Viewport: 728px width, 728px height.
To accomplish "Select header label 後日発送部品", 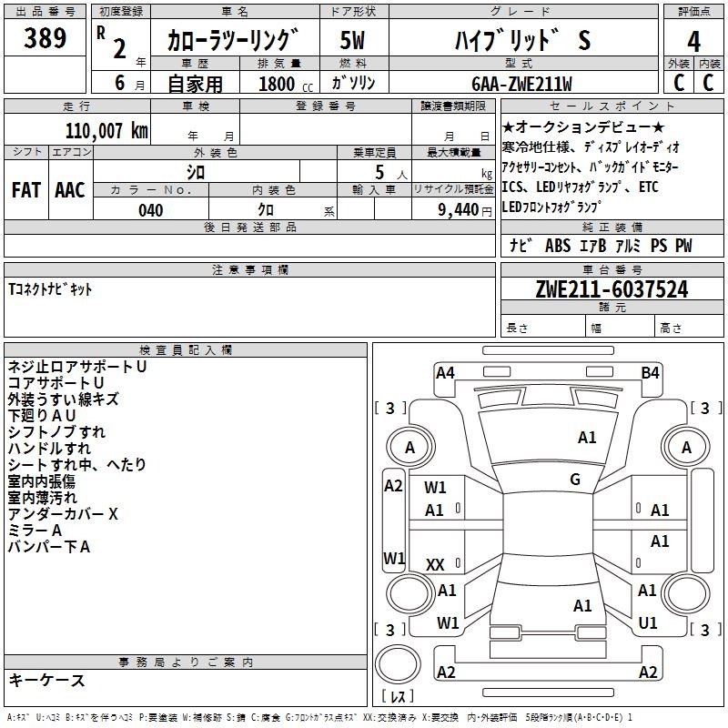I will [x=249, y=227].
